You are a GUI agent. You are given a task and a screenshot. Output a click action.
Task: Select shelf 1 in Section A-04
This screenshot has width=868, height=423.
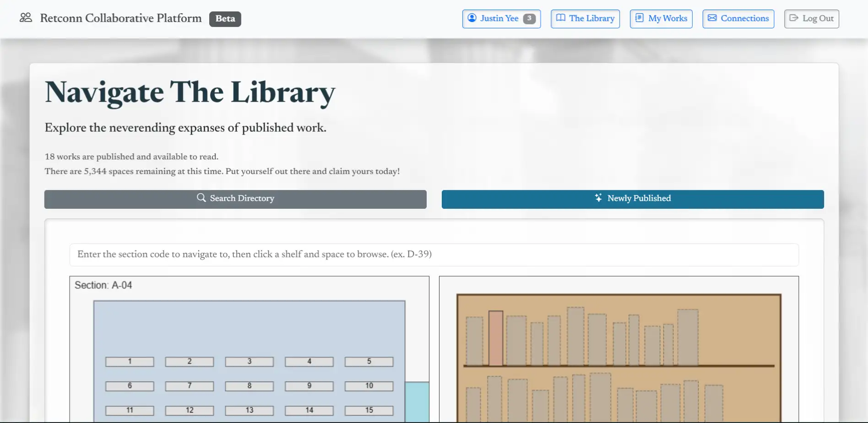click(130, 362)
